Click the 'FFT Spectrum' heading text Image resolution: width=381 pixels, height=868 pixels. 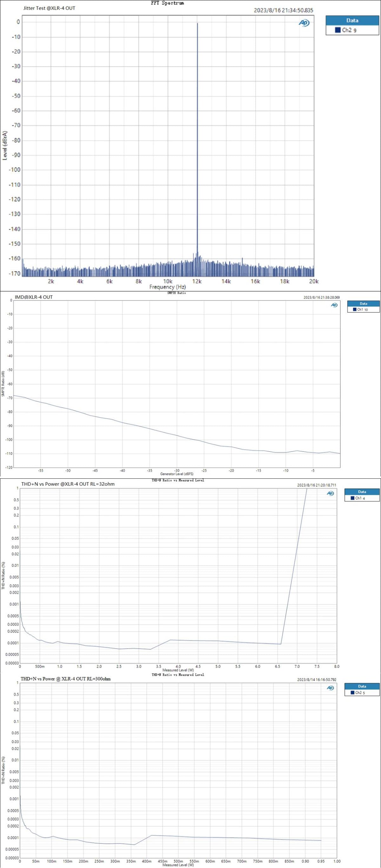pyautogui.click(x=167, y=3)
